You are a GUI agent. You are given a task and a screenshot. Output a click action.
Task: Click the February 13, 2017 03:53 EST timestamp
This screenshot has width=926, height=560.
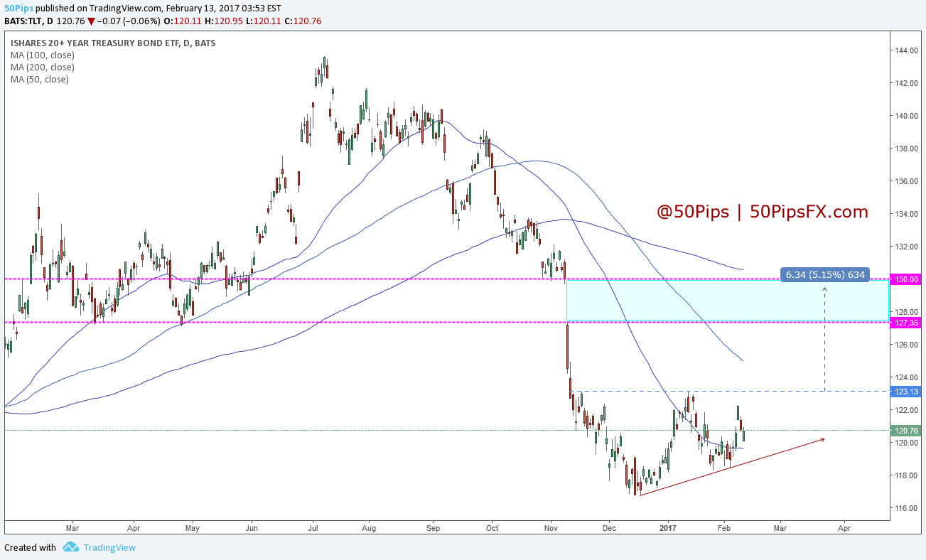click(x=223, y=9)
